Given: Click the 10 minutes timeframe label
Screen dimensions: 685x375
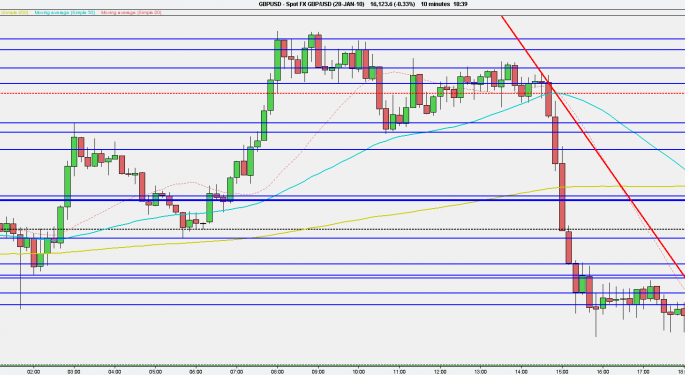Looking at the screenshot, I should click(435, 4).
